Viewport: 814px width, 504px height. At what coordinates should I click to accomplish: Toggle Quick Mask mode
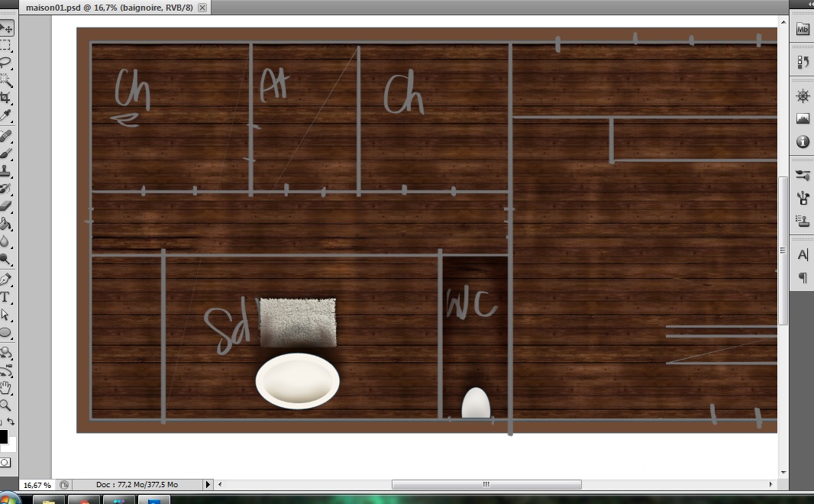pos(5,462)
